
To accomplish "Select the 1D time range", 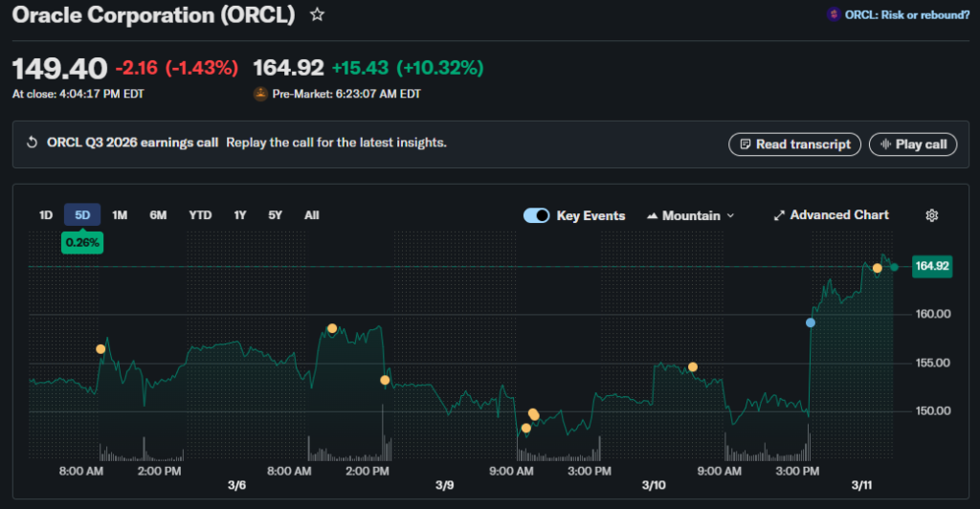I will 46,215.
